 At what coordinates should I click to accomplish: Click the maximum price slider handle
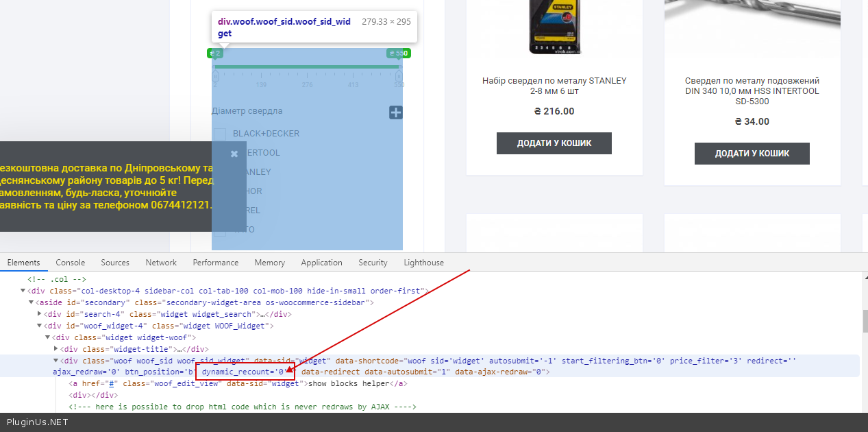pyautogui.click(x=399, y=75)
